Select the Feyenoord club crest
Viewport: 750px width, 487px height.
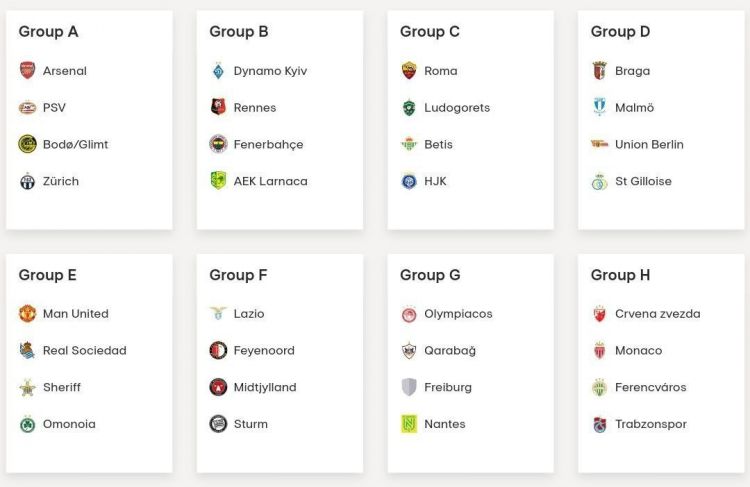click(x=218, y=351)
